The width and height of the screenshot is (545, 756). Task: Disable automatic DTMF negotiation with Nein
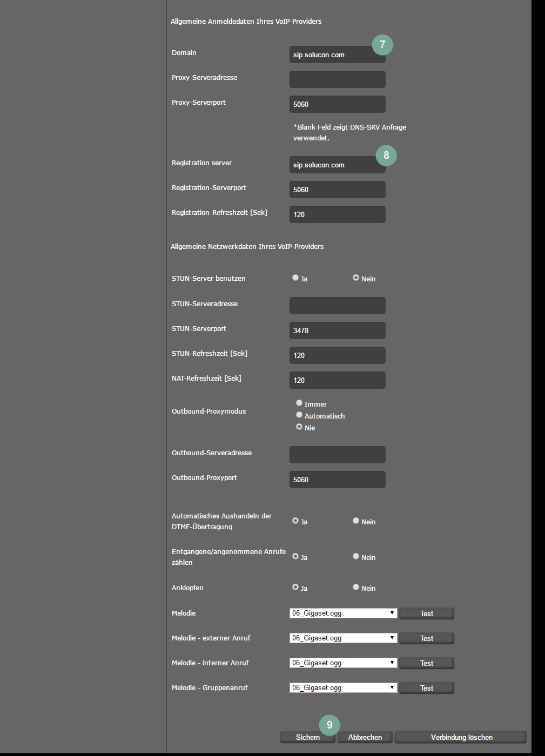tap(356, 521)
